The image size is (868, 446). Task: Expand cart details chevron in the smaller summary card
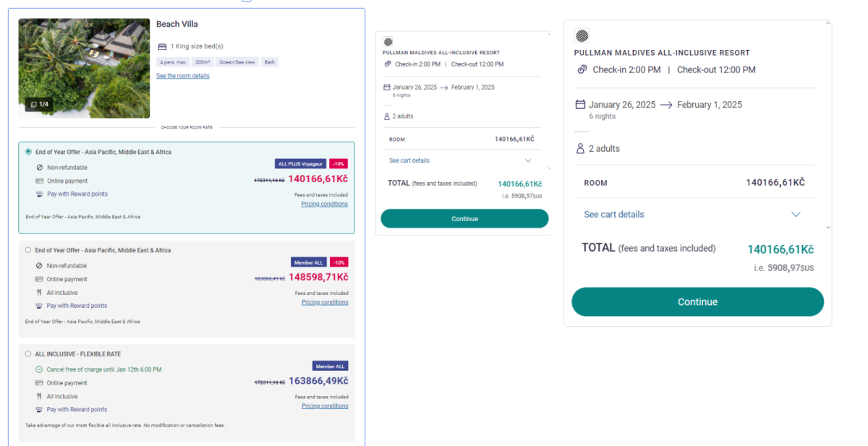(528, 160)
